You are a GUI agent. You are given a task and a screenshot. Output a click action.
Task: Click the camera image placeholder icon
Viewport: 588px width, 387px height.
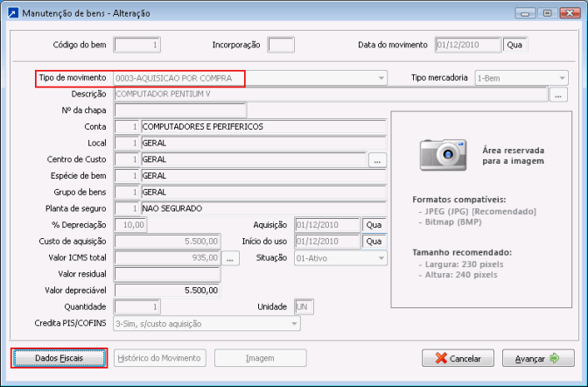[x=444, y=155]
